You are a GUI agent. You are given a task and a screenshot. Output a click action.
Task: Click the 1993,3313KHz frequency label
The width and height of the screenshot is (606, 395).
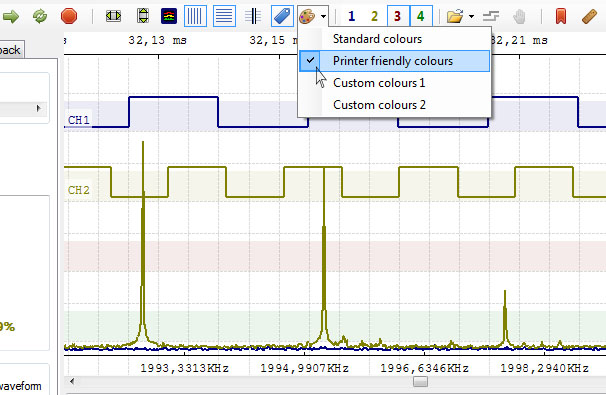(184, 368)
